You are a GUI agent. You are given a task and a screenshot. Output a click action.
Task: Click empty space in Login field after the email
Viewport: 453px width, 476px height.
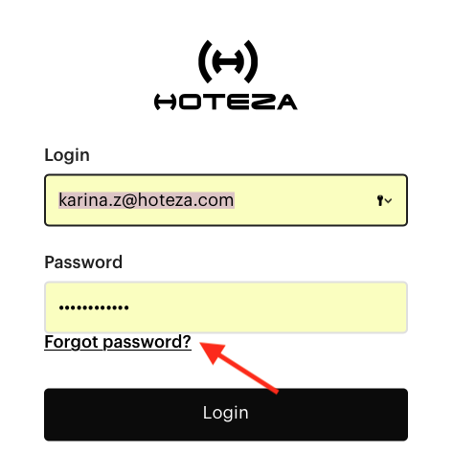[x=304, y=200]
